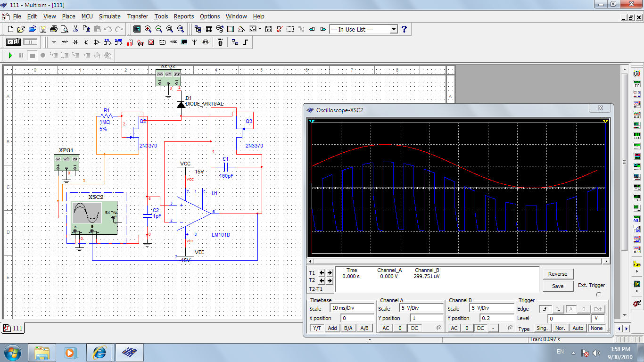Viewport: 644px width, 362px height.
Task: Run simulation with green play icon
Action: (x=10, y=55)
